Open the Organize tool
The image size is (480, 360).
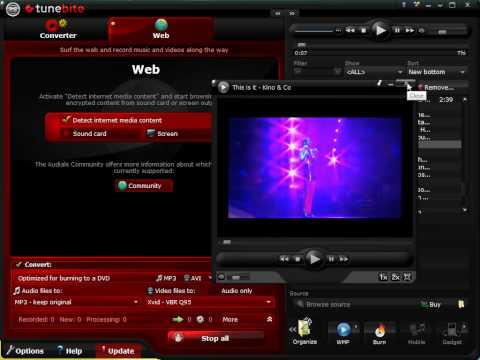[305, 332]
